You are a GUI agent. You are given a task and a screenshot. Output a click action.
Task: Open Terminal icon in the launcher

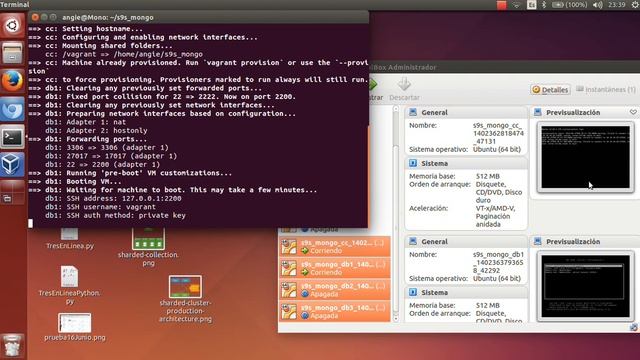click(x=12, y=137)
